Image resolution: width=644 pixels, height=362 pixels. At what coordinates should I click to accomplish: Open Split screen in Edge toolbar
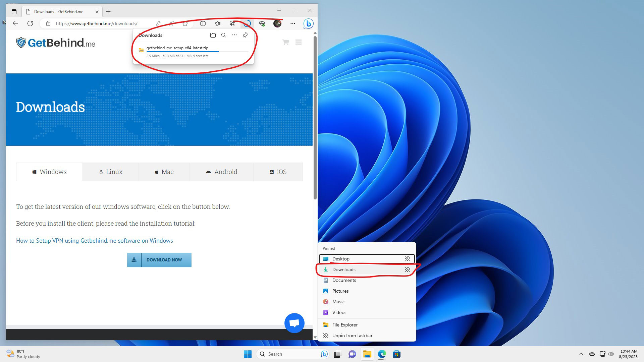pos(203,23)
